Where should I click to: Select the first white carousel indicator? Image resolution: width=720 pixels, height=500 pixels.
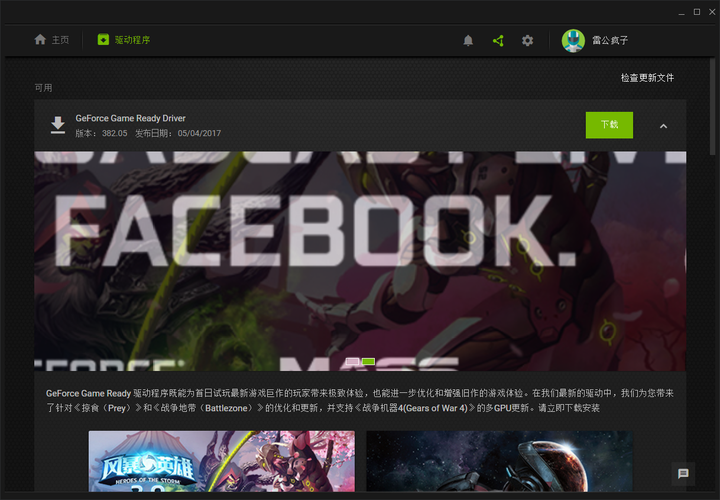click(353, 361)
